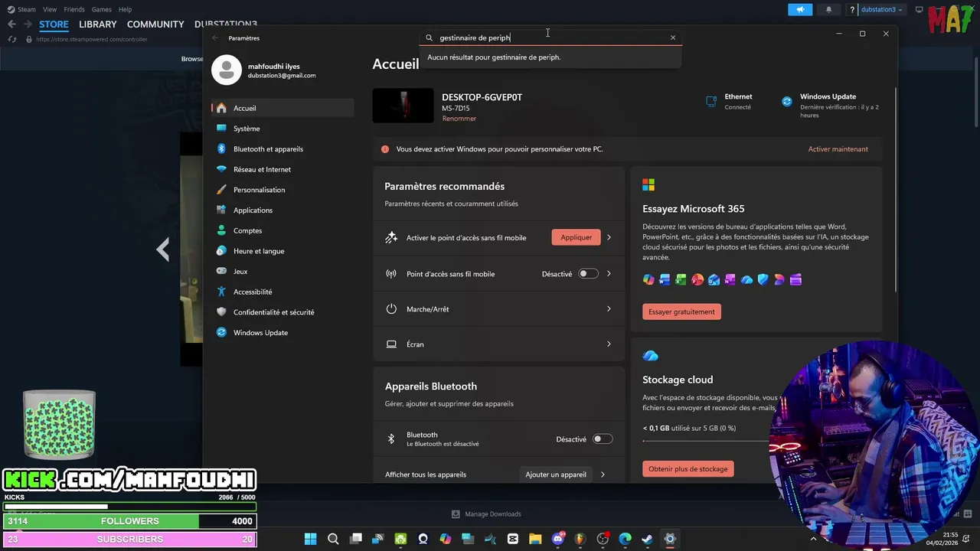
Task: Open Steam LIBRARY tab
Action: pyautogui.click(x=98, y=24)
